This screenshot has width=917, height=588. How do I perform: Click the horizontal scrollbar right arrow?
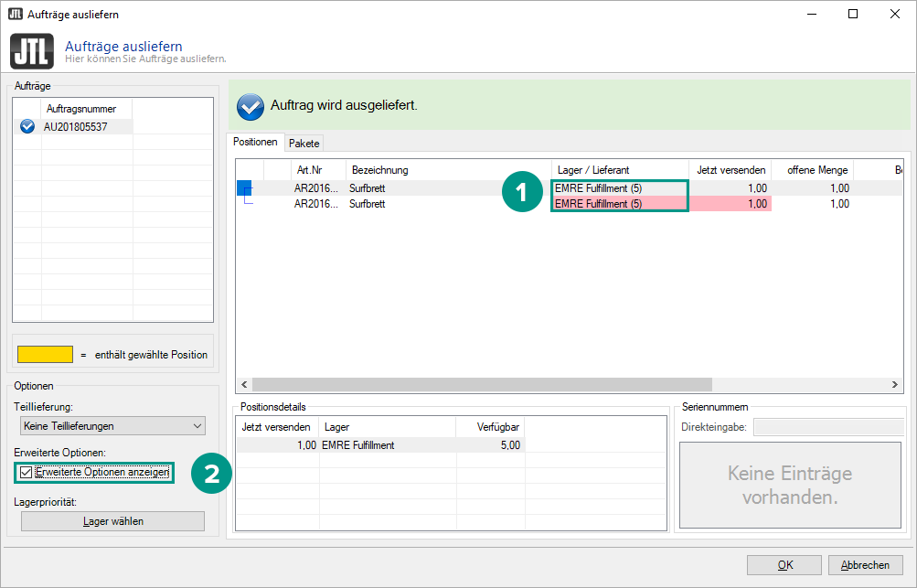[897, 385]
